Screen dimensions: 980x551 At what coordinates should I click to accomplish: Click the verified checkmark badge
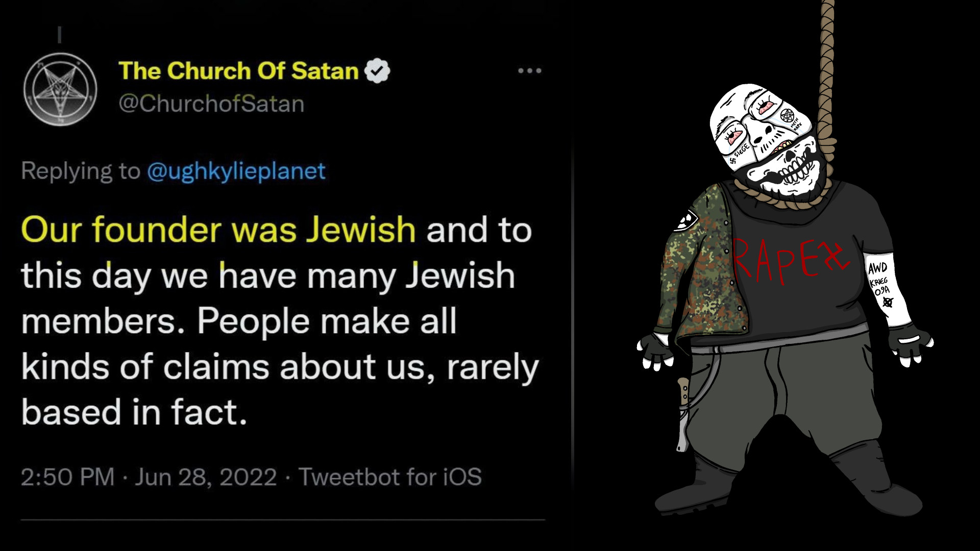pos(377,71)
